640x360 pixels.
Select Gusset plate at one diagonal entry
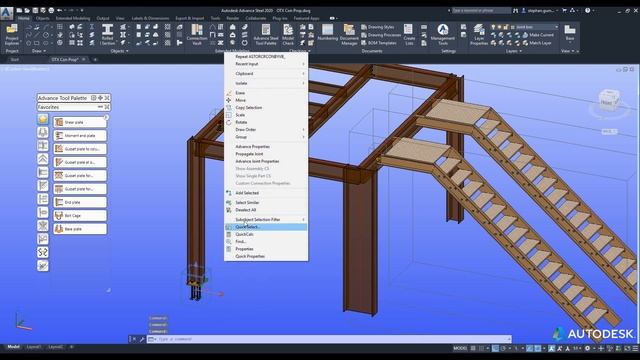coord(80,162)
